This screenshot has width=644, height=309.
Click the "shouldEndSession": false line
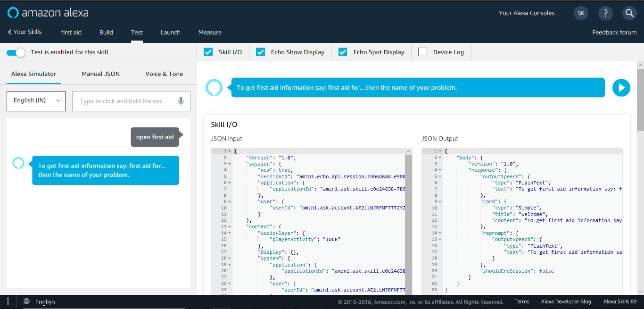(517, 271)
